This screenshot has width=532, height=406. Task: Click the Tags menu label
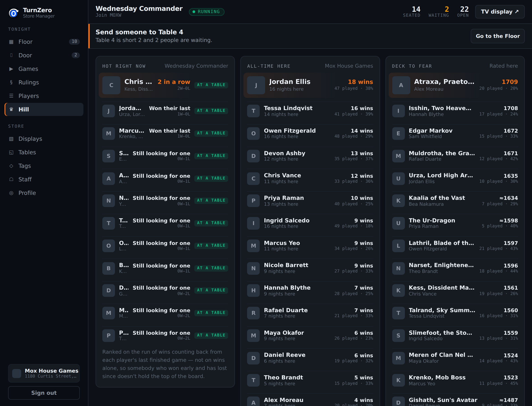pos(25,166)
